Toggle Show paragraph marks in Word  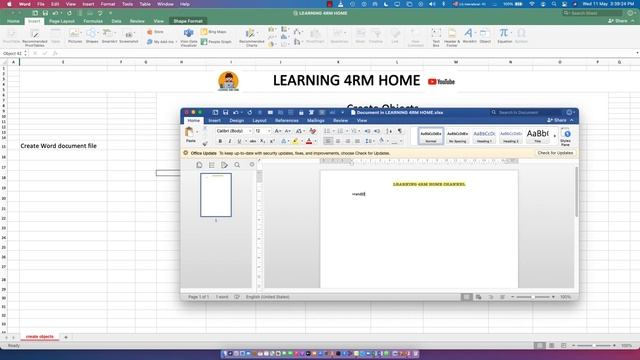[400, 131]
